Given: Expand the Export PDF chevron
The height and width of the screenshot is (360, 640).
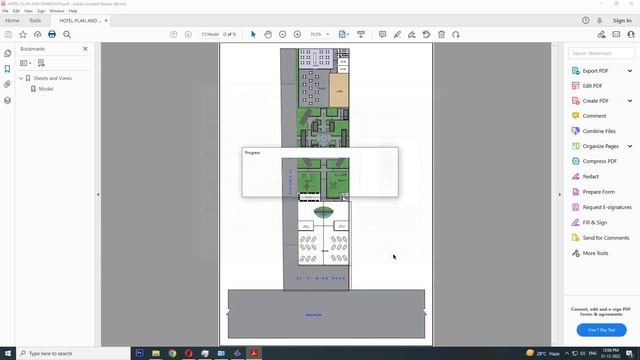Looking at the screenshot, I should (x=630, y=71).
